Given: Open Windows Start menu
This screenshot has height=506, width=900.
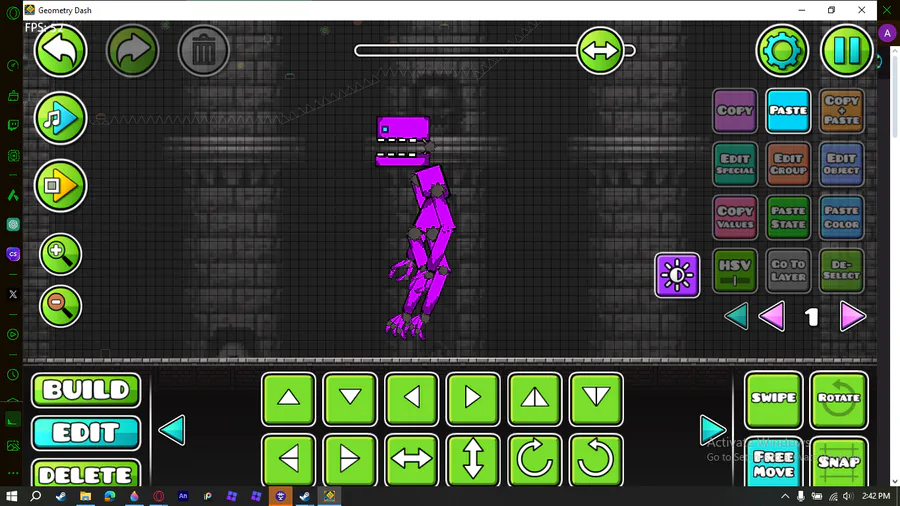Looking at the screenshot, I should point(11,496).
